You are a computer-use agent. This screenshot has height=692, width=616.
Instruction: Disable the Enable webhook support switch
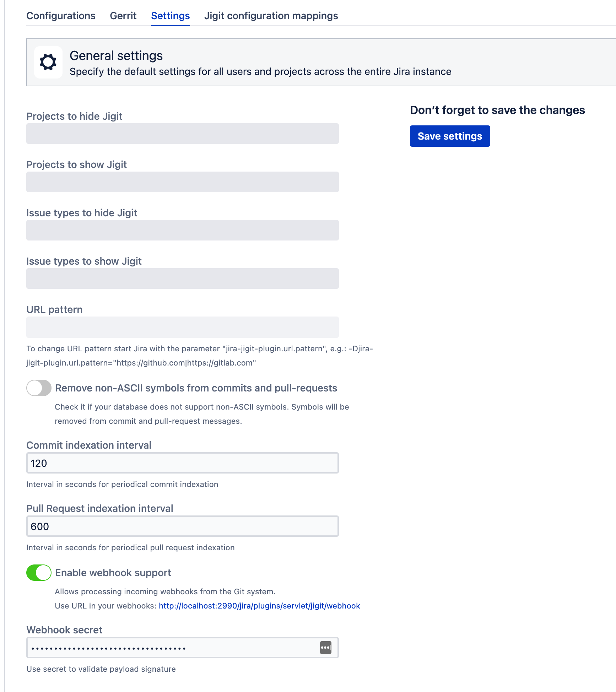39,573
